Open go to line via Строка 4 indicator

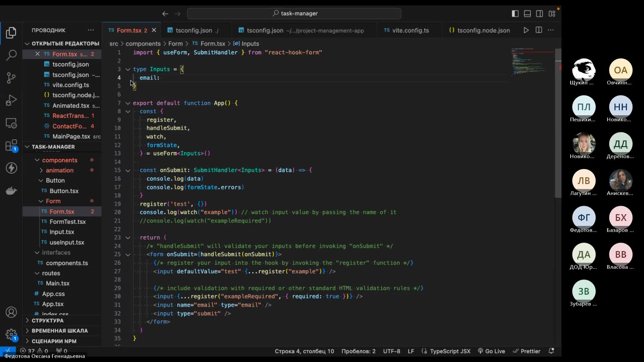click(305, 351)
